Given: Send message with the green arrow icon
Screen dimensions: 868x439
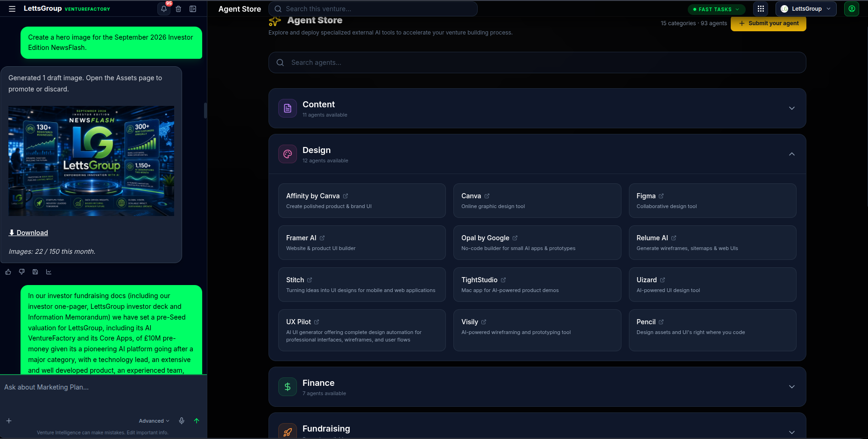Looking at the screenshot, I should pos(197,421).
